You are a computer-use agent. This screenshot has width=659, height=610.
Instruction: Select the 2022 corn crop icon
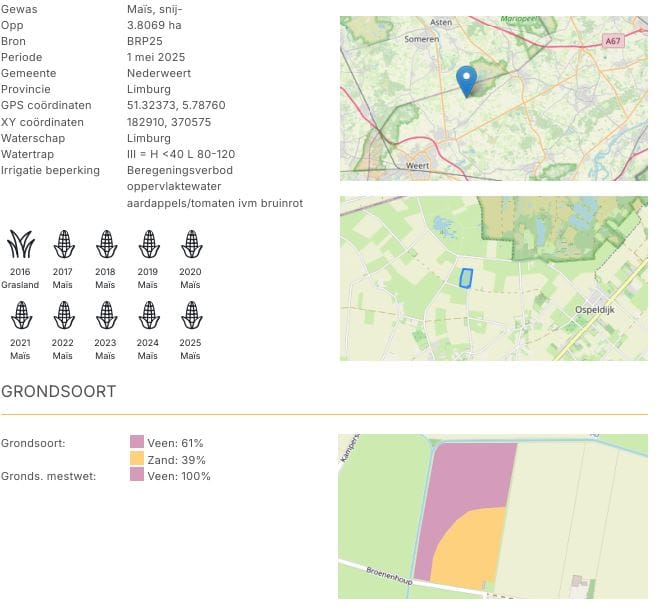tap(63, 316)
